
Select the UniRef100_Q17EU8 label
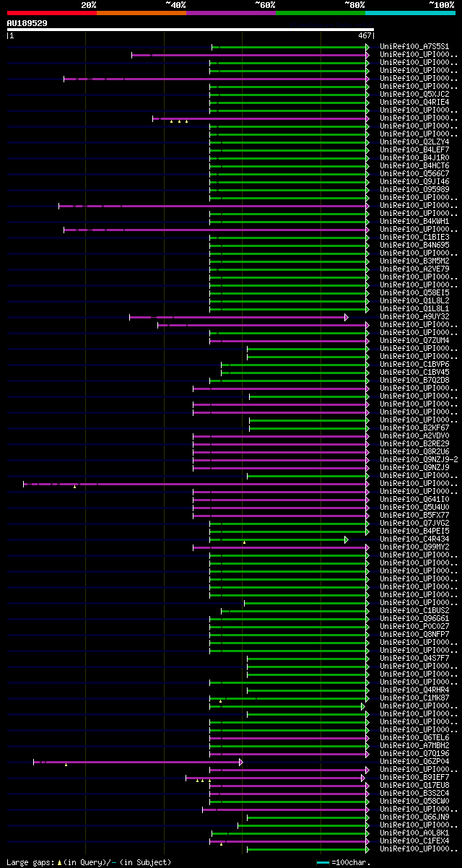tap(414, 785)
